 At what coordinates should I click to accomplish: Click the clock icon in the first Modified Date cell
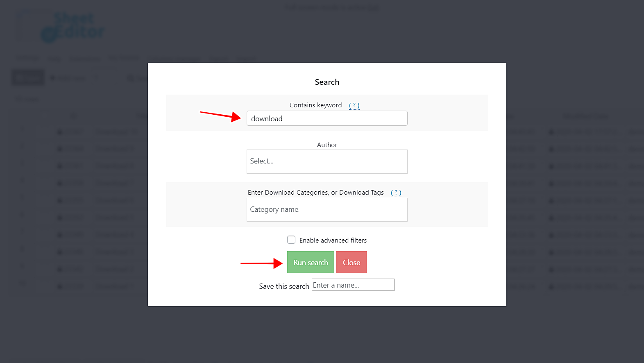point(551,132)
